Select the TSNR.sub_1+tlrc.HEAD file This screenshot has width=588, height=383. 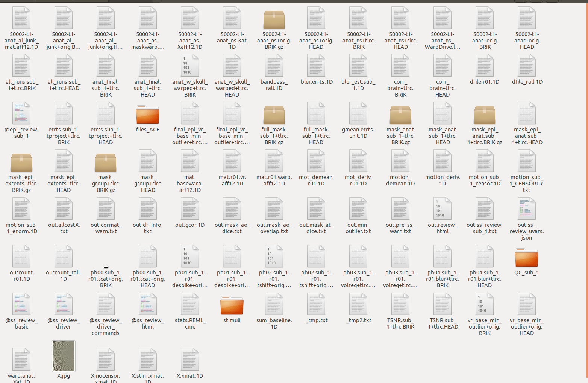point(443,304)
